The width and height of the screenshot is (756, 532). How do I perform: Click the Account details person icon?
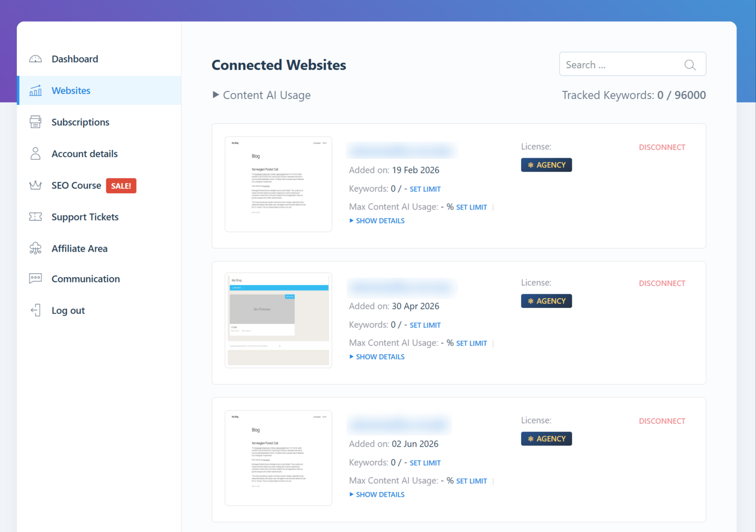[x=36, y=154]
